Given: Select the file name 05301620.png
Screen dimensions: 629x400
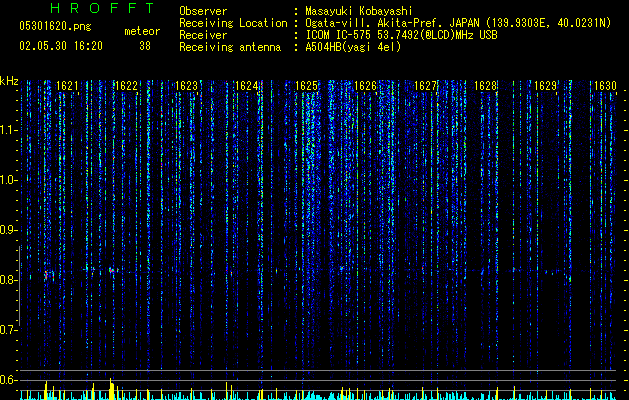Looking at the screenshot, I should pos(55,26).
